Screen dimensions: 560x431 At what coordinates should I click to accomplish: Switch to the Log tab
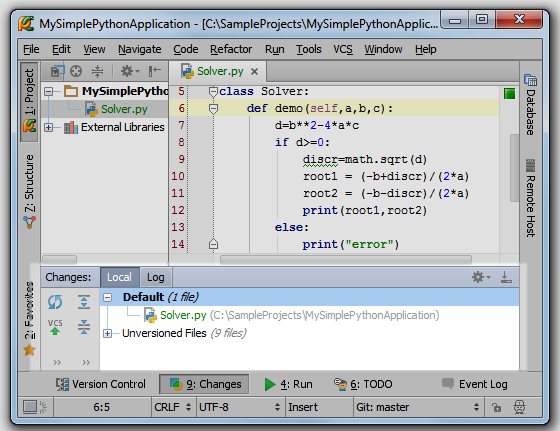tap(155, 277)
